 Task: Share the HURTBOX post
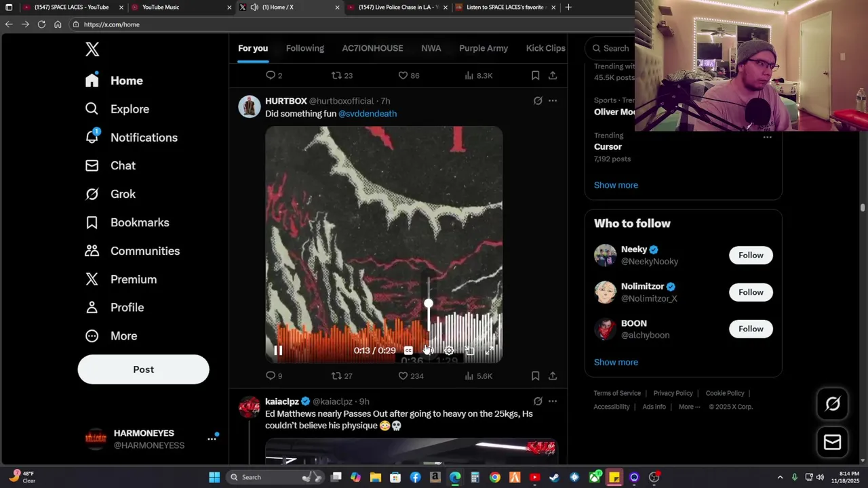coord(553,375)
